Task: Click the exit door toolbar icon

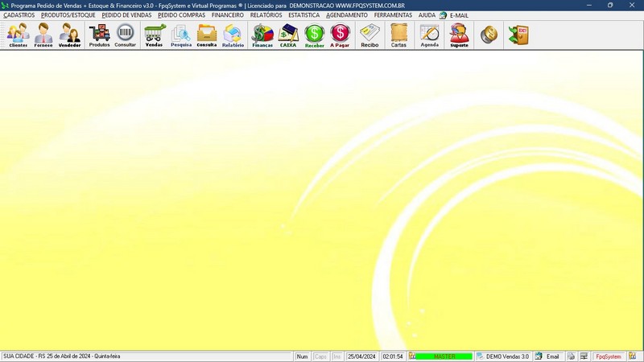Action: click(x=518, y=35)
